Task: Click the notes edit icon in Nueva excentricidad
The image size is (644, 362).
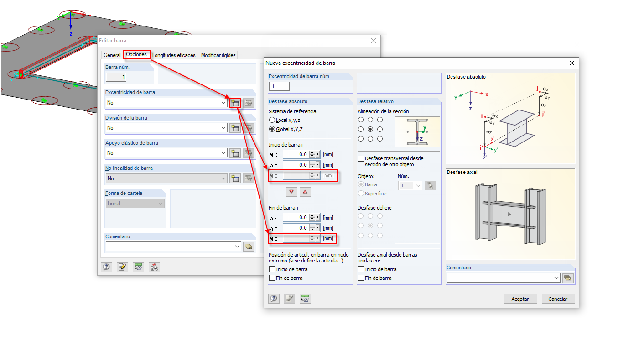Action: coord(290,299)
